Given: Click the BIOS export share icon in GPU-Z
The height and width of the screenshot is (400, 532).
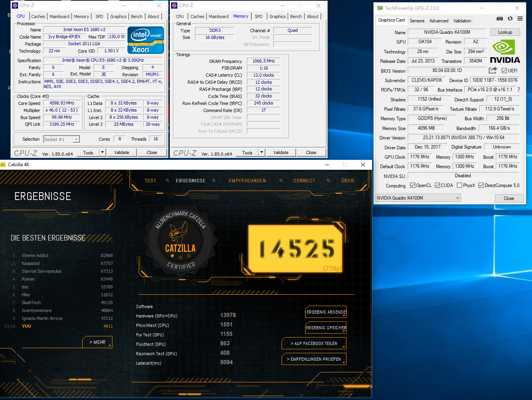Looking at the screenshot, I should (493, 70).
